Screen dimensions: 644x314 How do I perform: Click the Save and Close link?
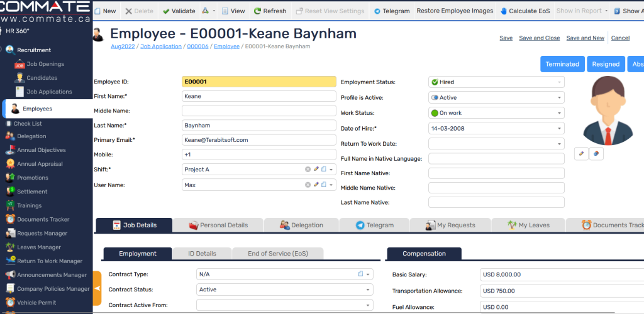coord(539,38)
